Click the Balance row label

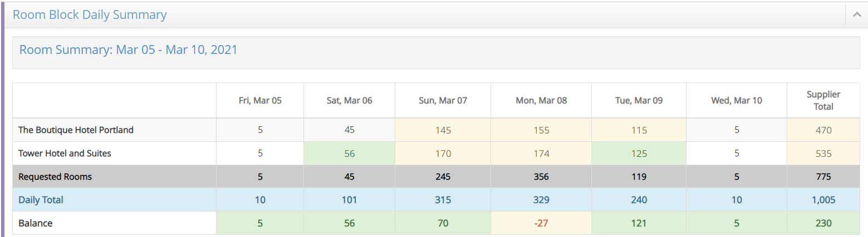[x=36, y=223]
